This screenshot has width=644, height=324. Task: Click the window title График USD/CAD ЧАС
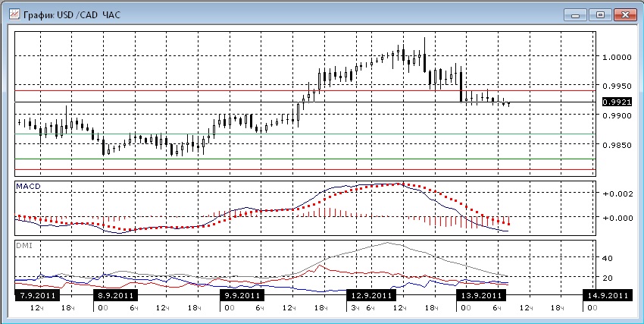[71, 15]
